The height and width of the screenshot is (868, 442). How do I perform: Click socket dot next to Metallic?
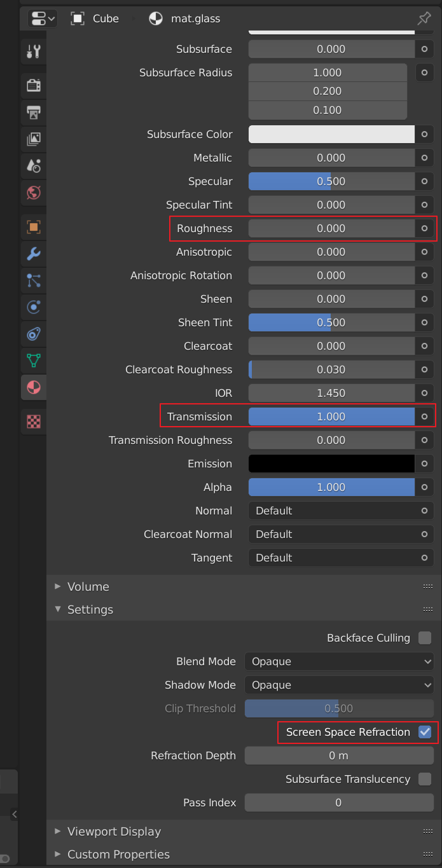424,158
